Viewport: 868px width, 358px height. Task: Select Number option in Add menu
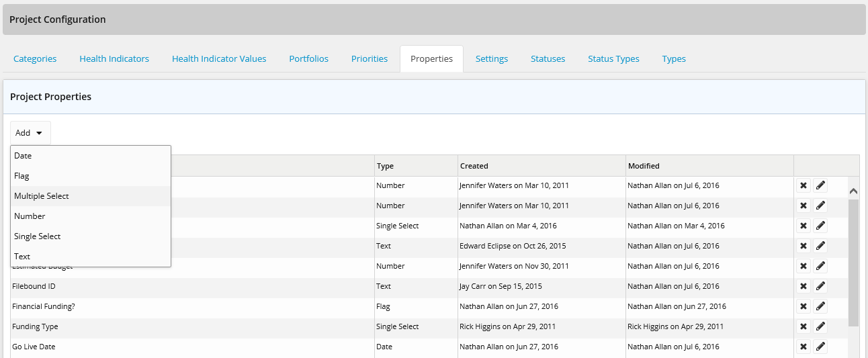(30, 216)
